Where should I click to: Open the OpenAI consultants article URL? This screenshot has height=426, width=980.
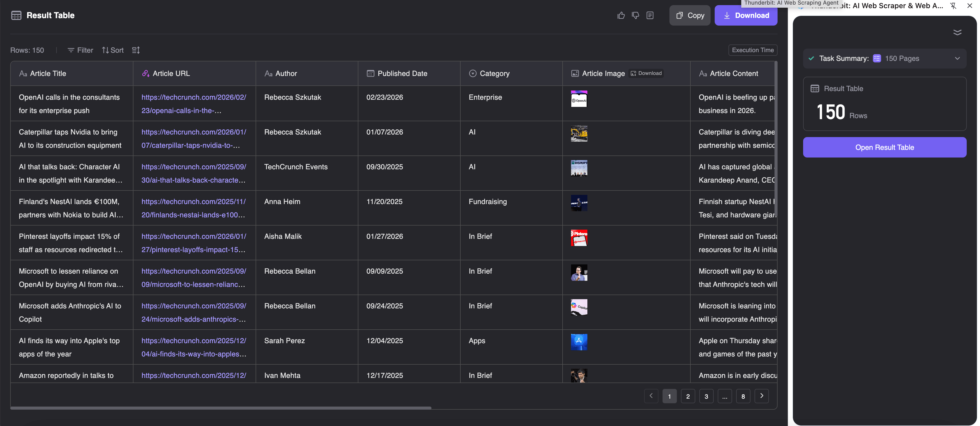click(x=194, y=104)
